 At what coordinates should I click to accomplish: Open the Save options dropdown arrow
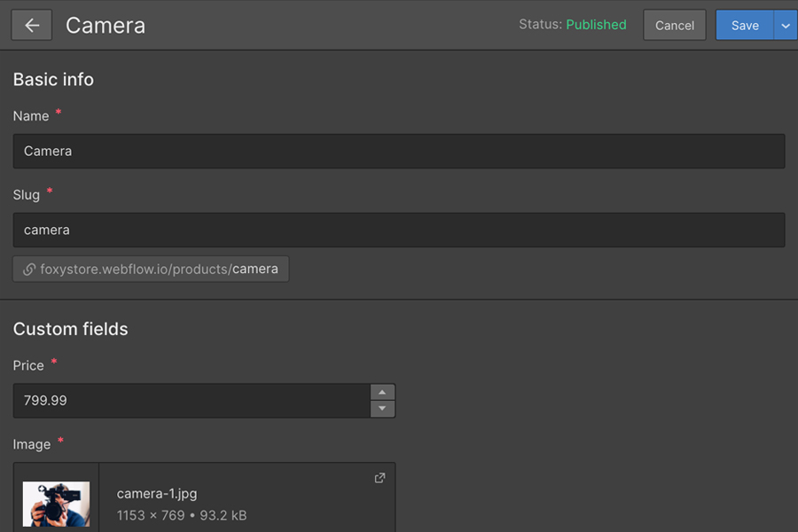click(x=786, y=25)
